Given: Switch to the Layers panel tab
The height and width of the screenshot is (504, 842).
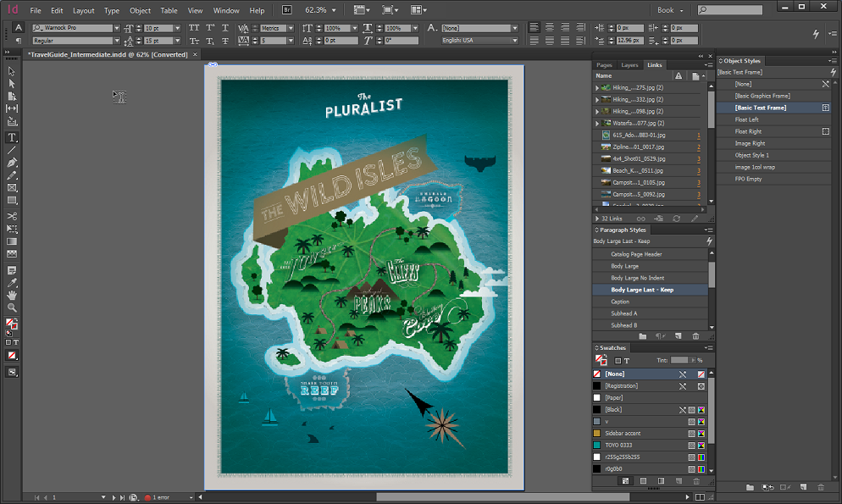Looking at the screenshot, I should coord(629,64).
